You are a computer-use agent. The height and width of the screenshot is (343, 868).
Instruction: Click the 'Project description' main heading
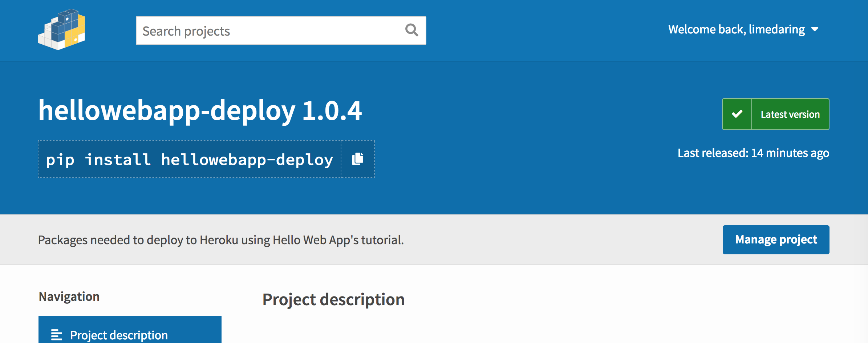(333, 300)
